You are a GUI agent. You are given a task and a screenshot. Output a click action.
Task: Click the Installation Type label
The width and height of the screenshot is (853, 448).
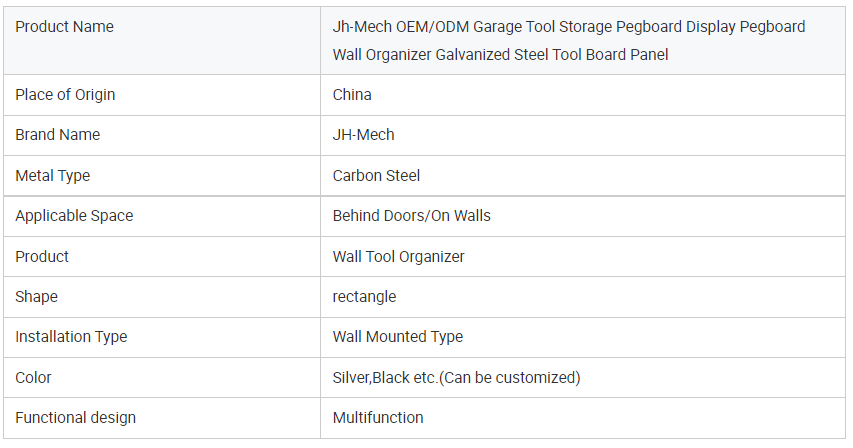(x=71, y=337)
